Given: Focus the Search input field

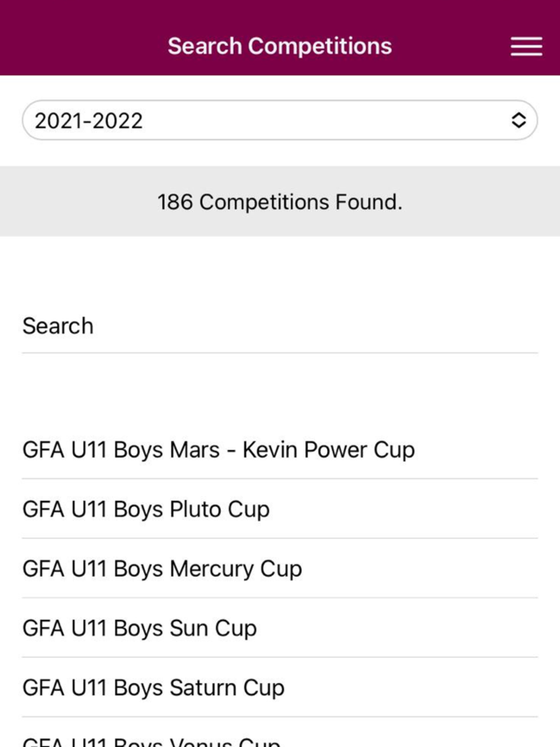Looking at the screenshot, I should [x=279, y=326].
